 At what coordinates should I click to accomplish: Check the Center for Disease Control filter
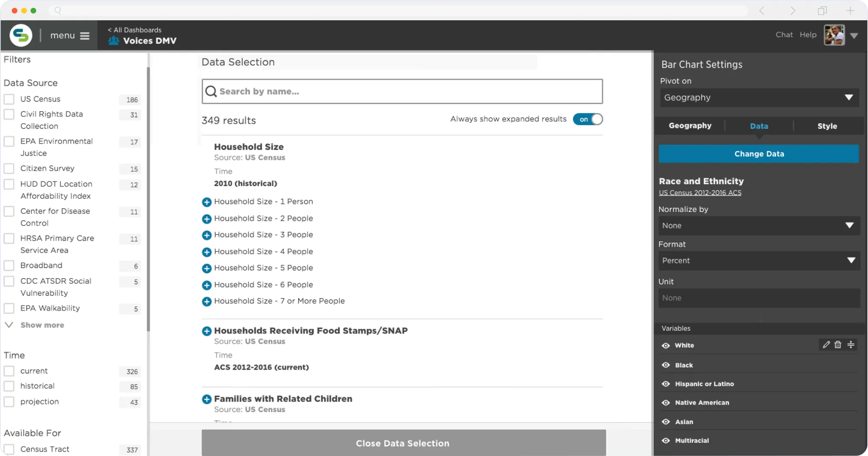pos(9,211)
